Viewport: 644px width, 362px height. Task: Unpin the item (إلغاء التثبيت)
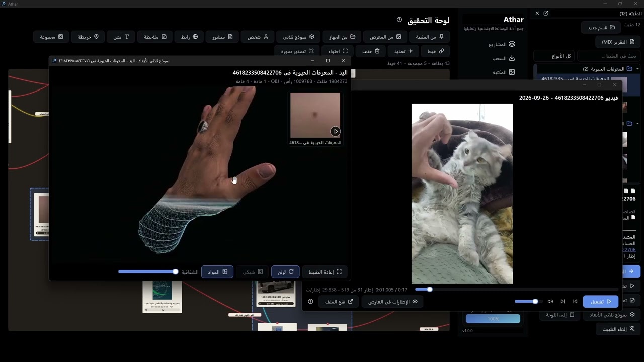[618, 329]
